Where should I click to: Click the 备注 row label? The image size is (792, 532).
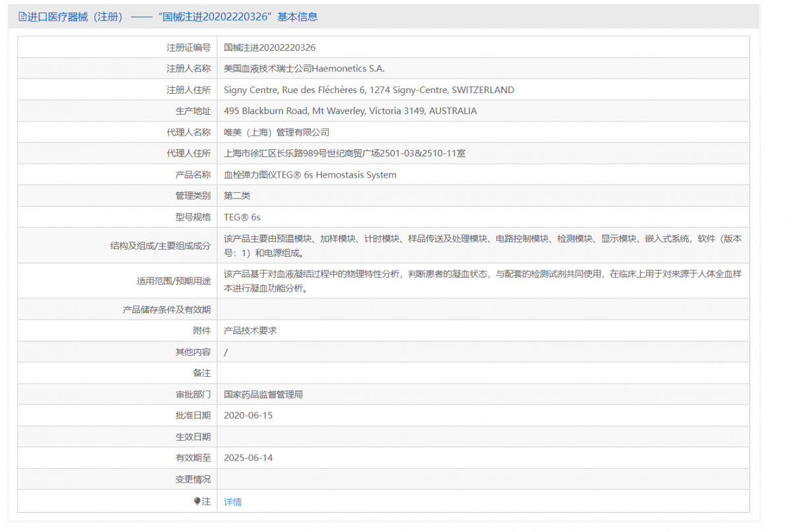[202, 373]
